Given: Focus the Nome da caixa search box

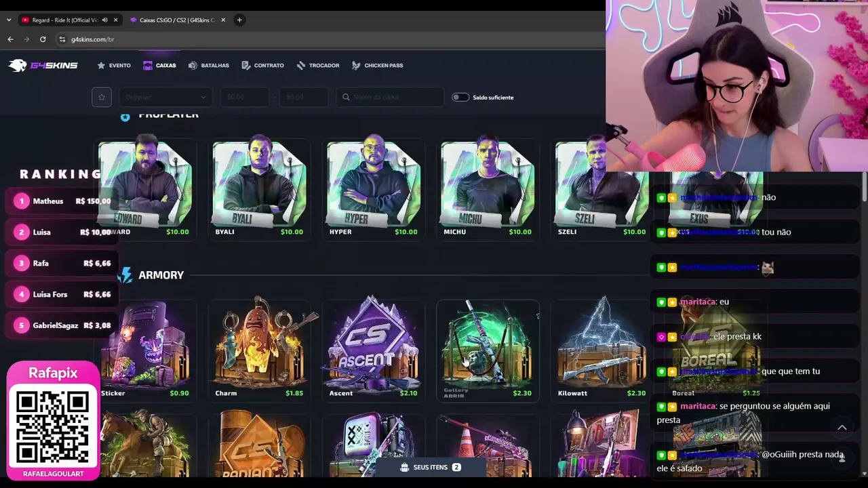Looking at the screenshot, I should point(390,97).
